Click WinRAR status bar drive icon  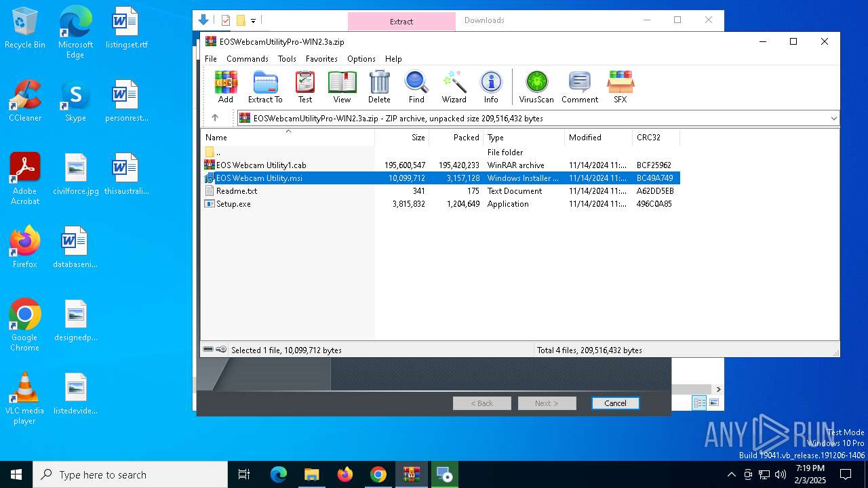click(208, 350)
